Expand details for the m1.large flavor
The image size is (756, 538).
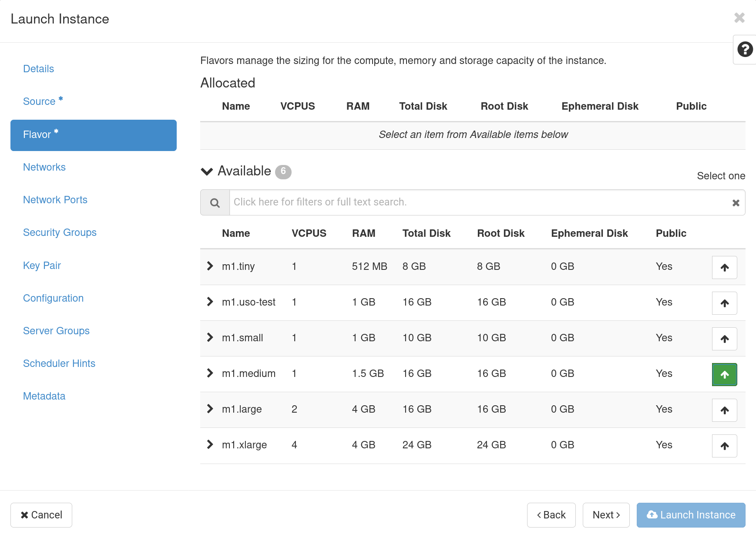coord(210,409)
